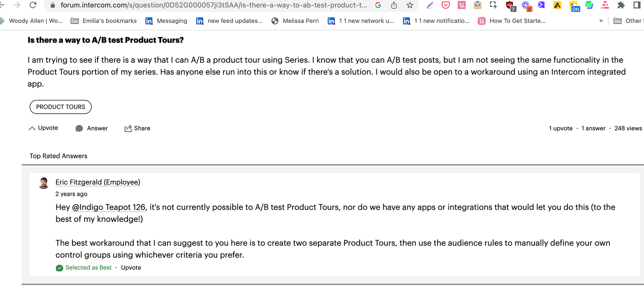Open the @Indigo Teapot 126 mention
Image resolution: width=644 pixels, height=289 pixels.
click(109, 207)
